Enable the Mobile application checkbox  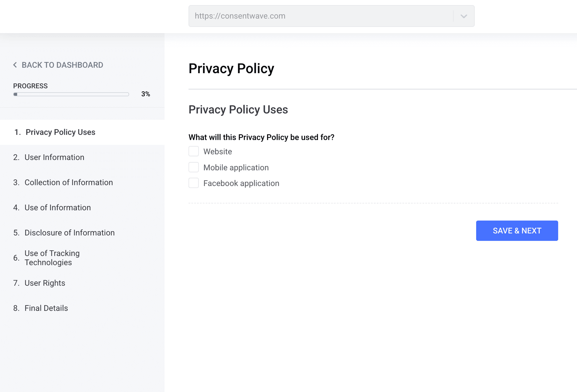tap(194, 167)
